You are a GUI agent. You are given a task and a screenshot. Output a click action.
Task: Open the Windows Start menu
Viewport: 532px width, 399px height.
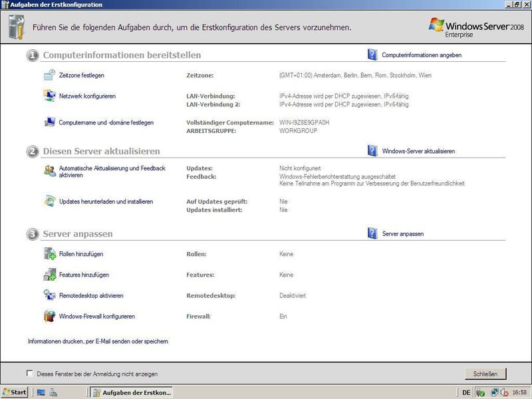point(15,392)
